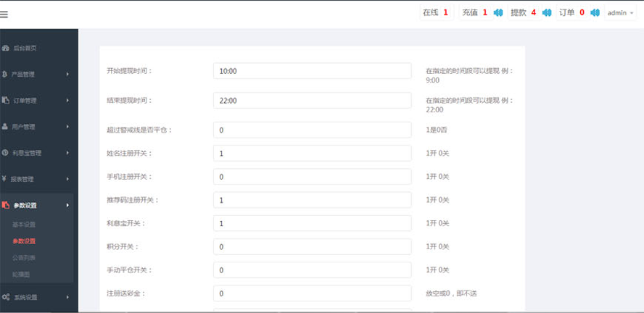
Task: Click the 结束提现时间 label text
Action: [129, 101]
